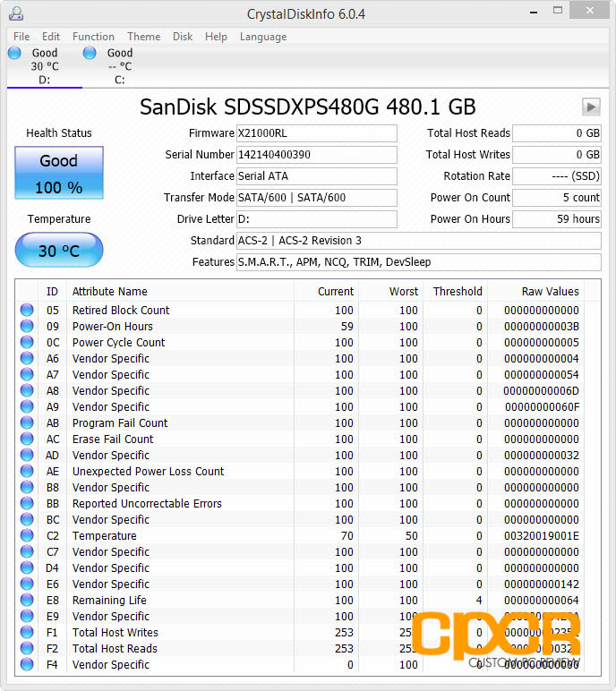
Task: Click the Power On Hours 59 hours field
Action: (x=557, y=219)
